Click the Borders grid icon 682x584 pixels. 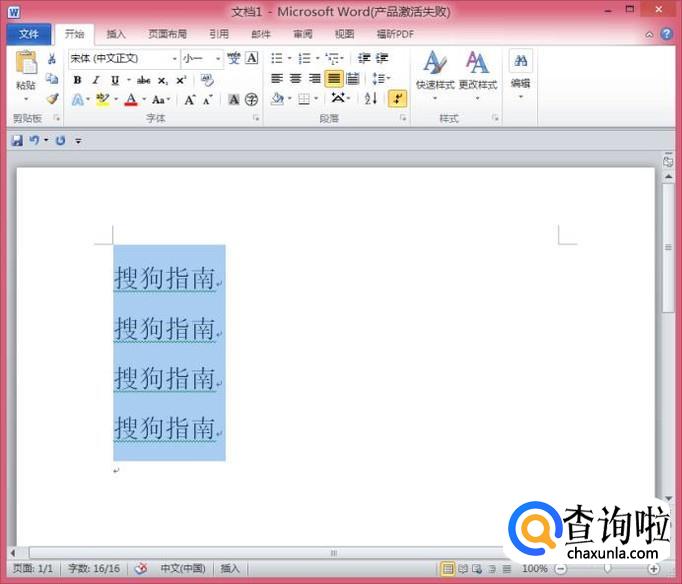304,100
